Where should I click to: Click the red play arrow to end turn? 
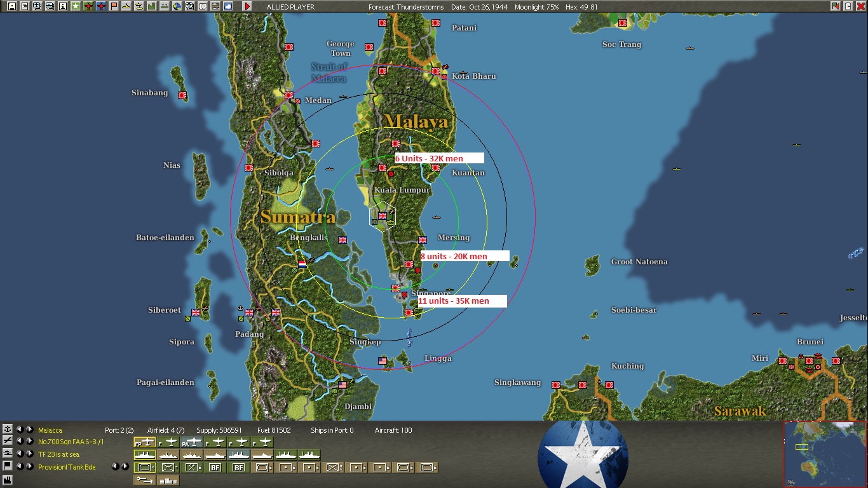click(247, 6)
